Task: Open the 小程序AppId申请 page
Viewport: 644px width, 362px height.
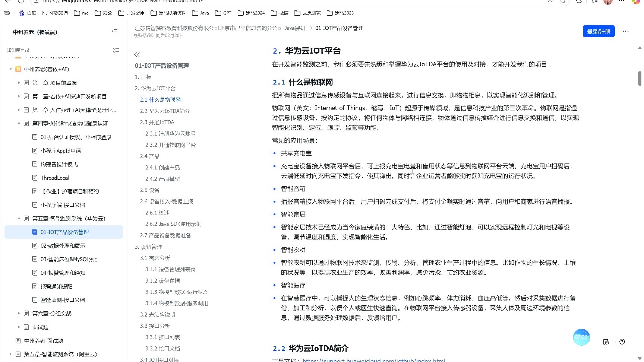Action: point(61,151)
